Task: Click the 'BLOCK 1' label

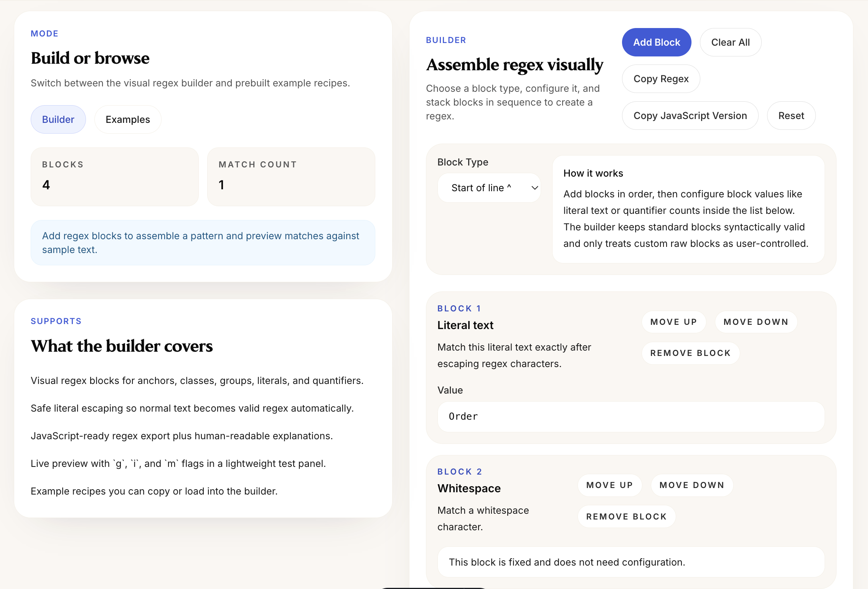Action: pos(459,308)
